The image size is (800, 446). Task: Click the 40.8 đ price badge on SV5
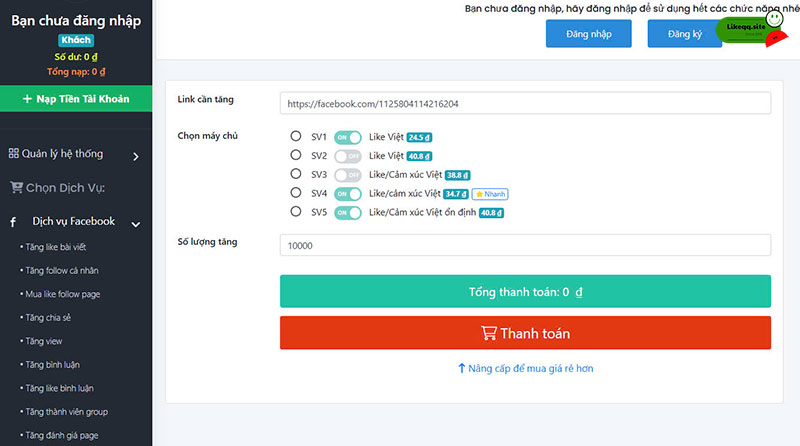(x=491, y=213)
